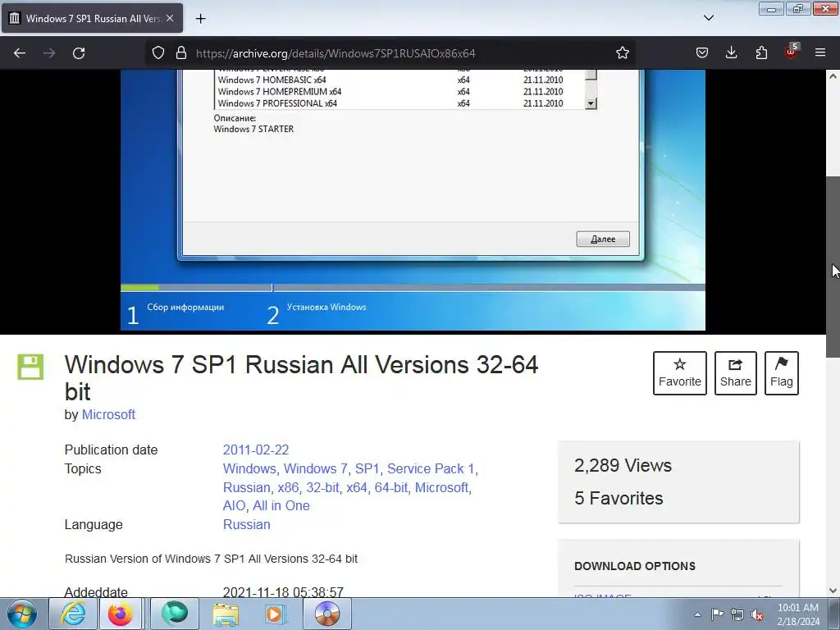840x630 pixels.
Task: Reload the current page
Action: pyautogui.click(x=79, y=53)
